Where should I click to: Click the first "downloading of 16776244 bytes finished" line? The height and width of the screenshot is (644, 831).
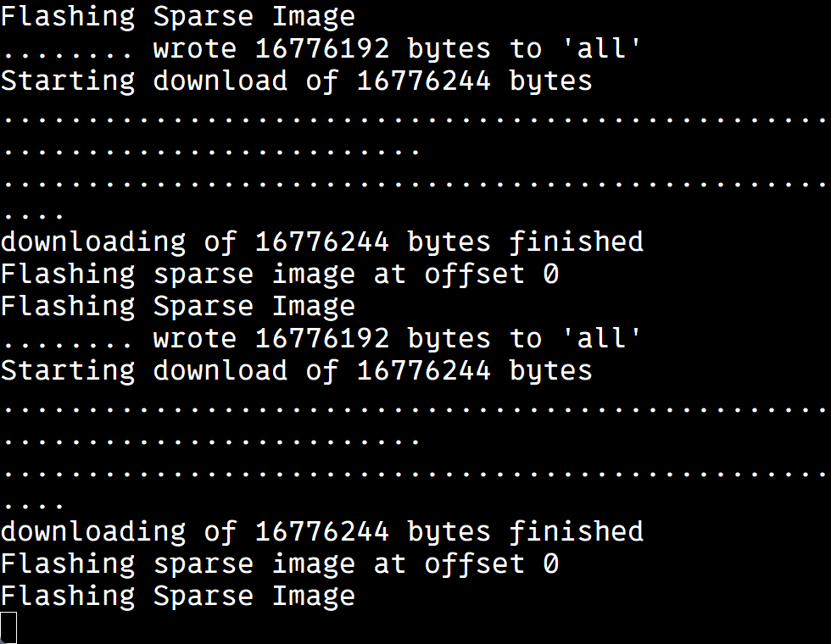(x=321, y=242)
